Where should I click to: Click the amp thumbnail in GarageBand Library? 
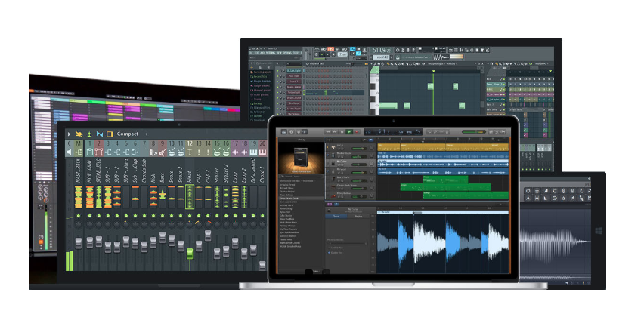tap(301, 158)
